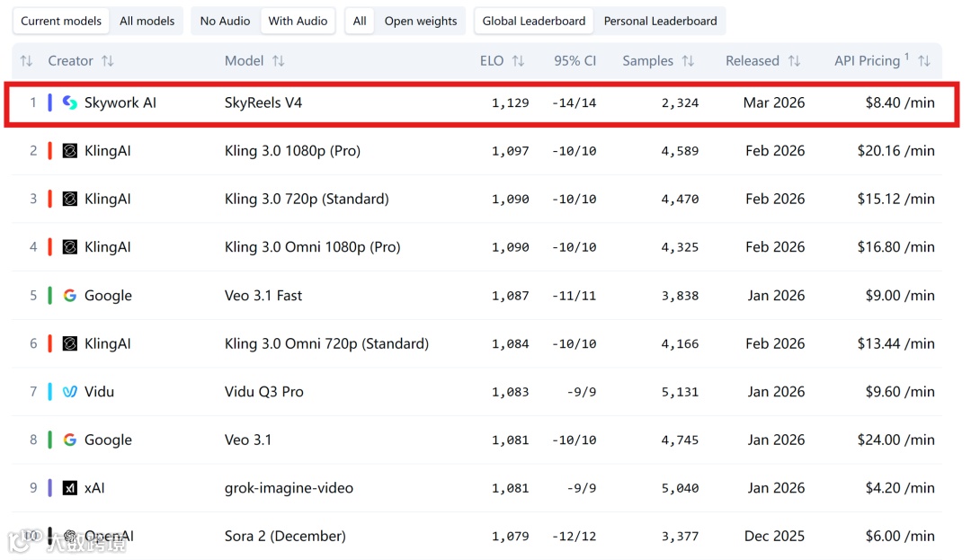
Task: Select the samples count 2,324
Action: [680, 103]
